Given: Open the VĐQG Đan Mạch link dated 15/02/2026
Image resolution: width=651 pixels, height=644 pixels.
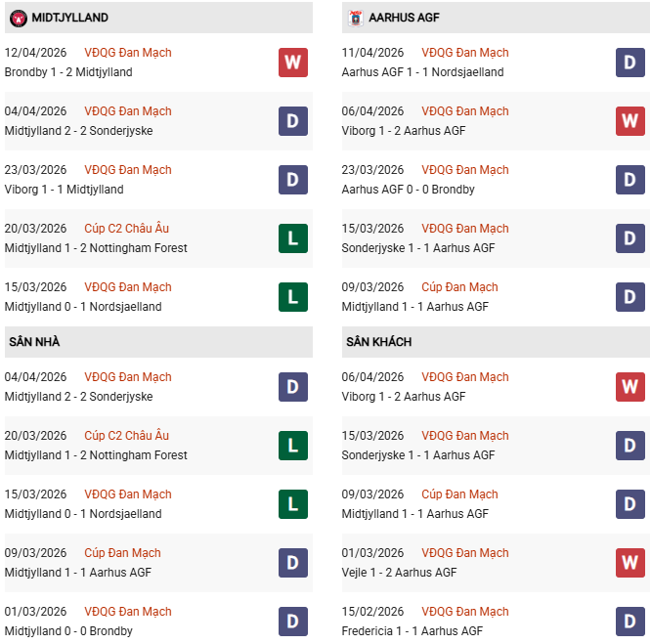Looking at the screenshot, I should pos(465,612).
